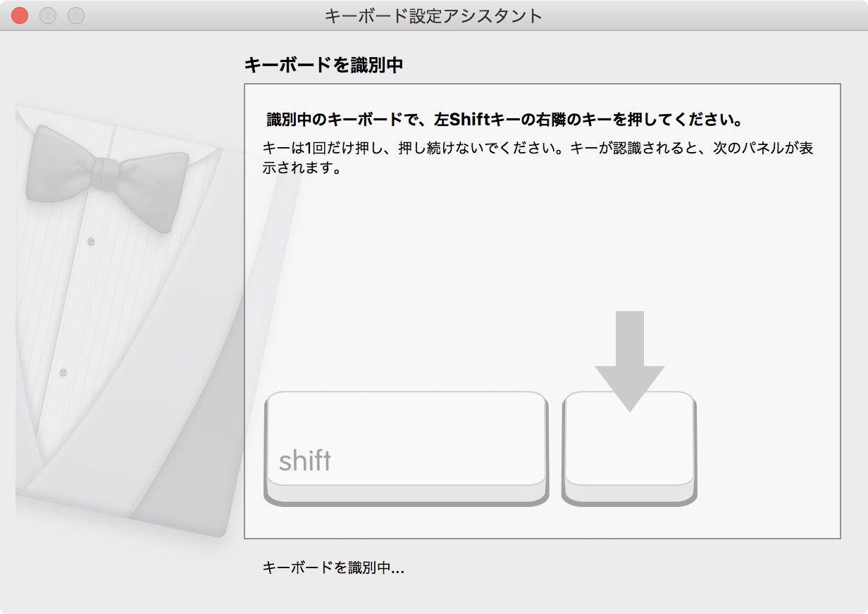Click the キーは1回だけ押し description text
The width and height of the screenshot is (868, 614).
(x=538, y=158)
